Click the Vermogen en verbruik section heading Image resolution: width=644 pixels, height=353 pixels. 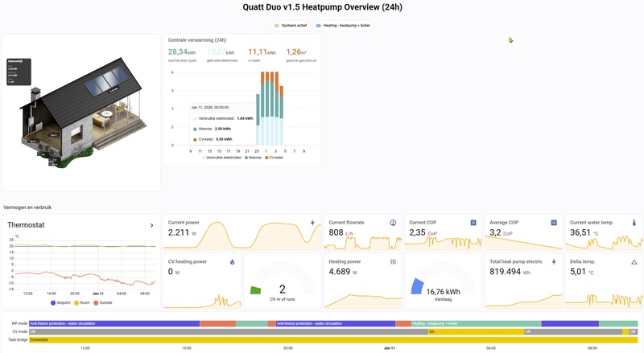[27, 207]
